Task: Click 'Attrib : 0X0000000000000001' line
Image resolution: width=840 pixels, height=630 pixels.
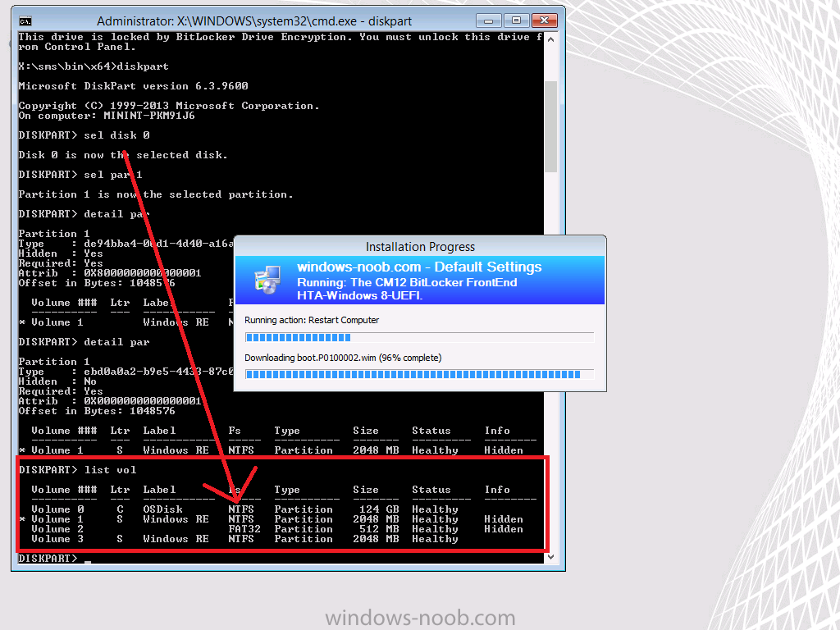Action: point(110,400)
